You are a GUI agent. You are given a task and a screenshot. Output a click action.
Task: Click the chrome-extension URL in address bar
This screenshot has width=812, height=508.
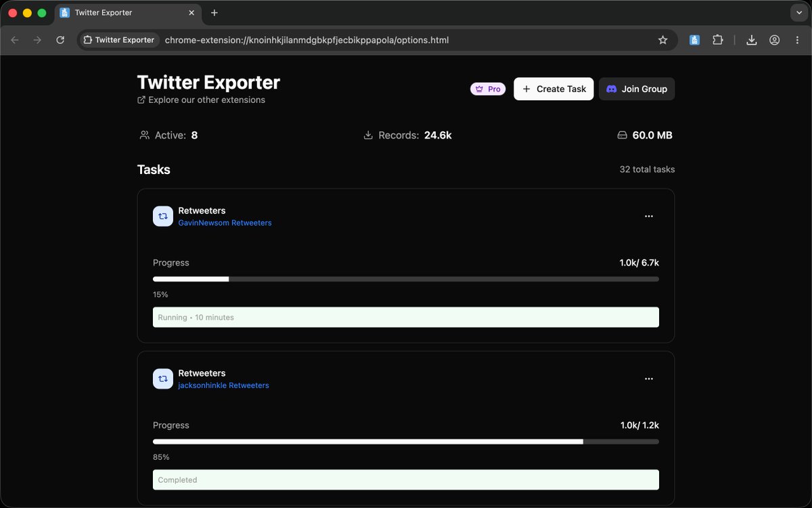(307, 40)
